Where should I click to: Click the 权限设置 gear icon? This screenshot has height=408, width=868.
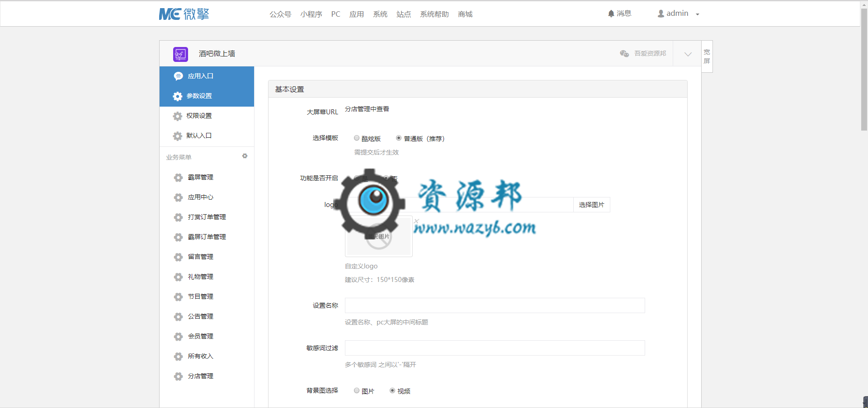tap(178, 116)
